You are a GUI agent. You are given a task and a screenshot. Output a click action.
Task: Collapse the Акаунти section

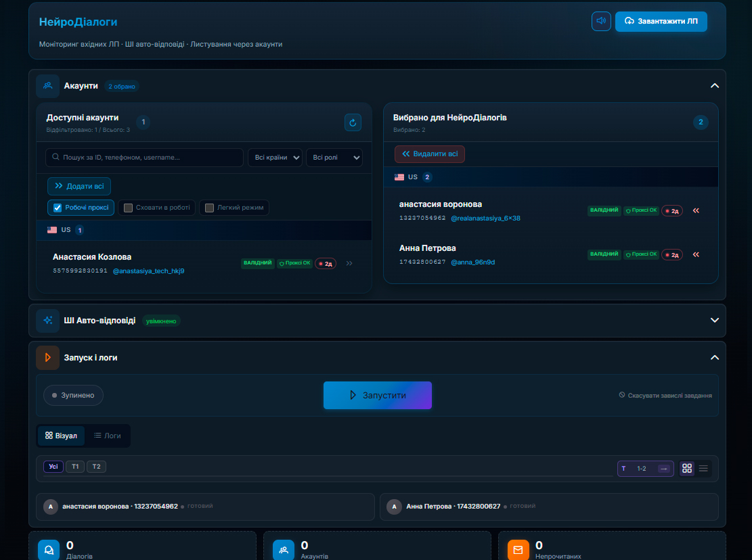coord(715,86)
